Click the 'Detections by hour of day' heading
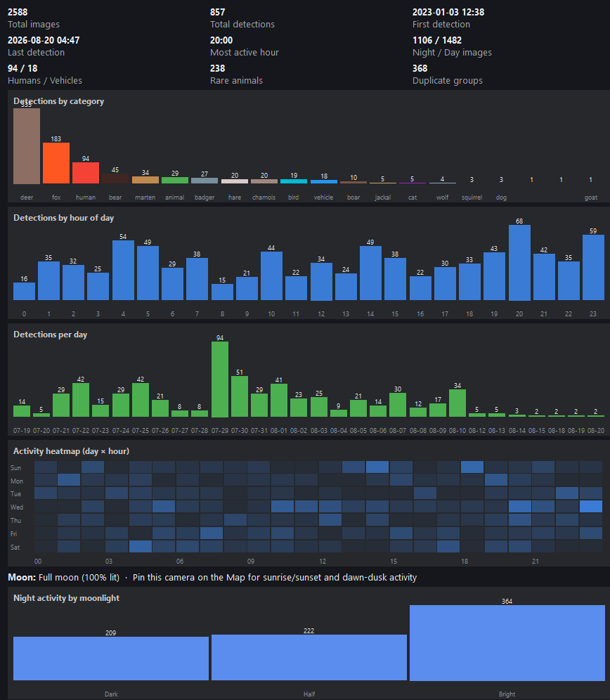 63,218
